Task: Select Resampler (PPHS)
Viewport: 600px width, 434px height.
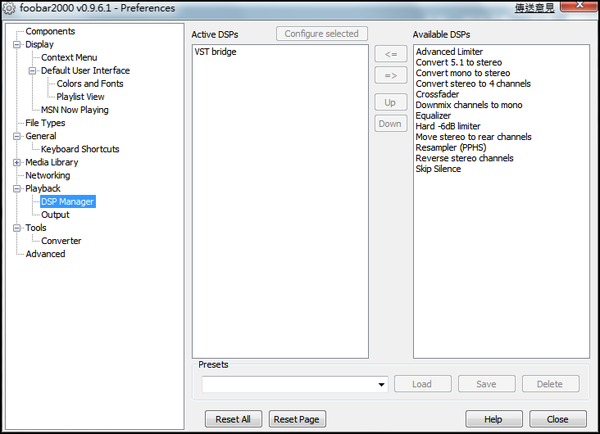Action: tap(451, 148)
